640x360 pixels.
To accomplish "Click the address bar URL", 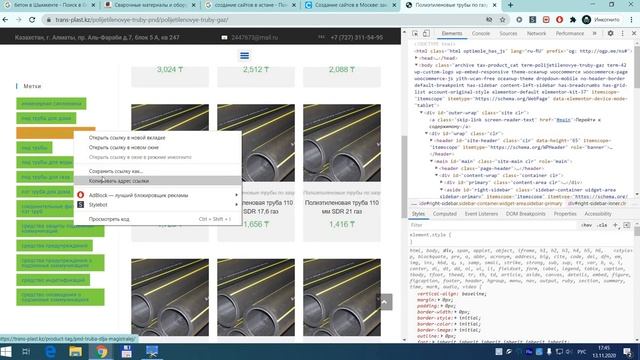I will point(142,20).
